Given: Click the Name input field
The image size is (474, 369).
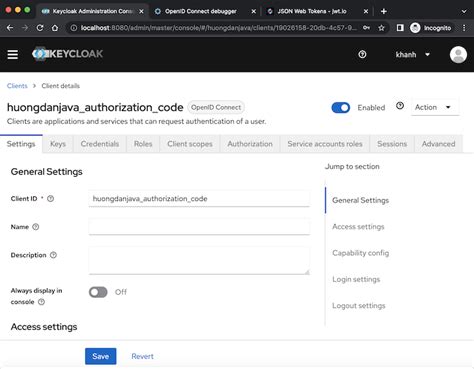Looking at the screenshot, I should (199, 227).
